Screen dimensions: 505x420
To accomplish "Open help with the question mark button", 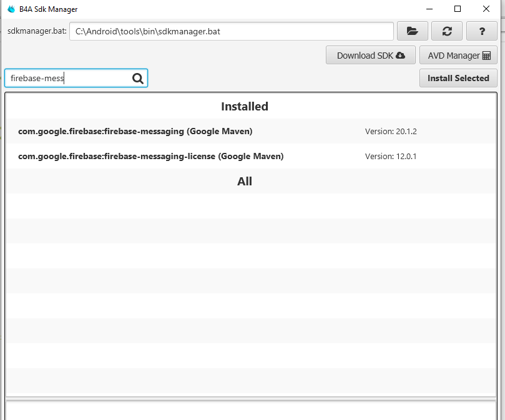I will 481,31.
